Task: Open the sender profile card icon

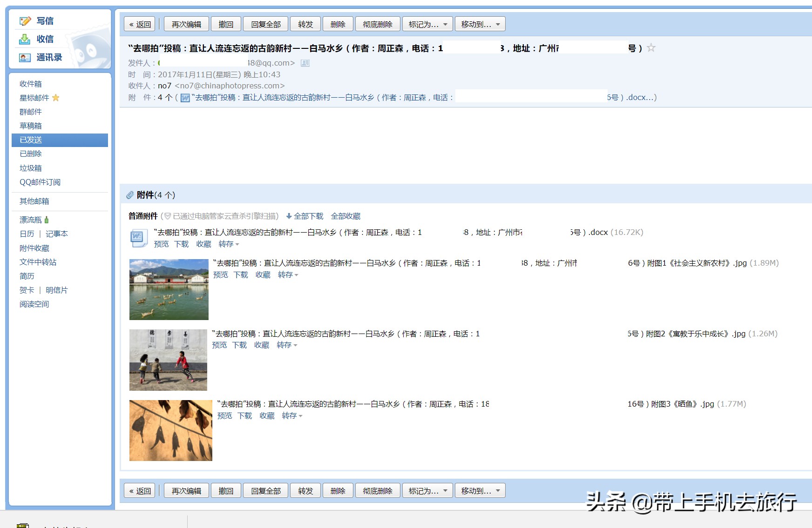Action: pos(305,63)
